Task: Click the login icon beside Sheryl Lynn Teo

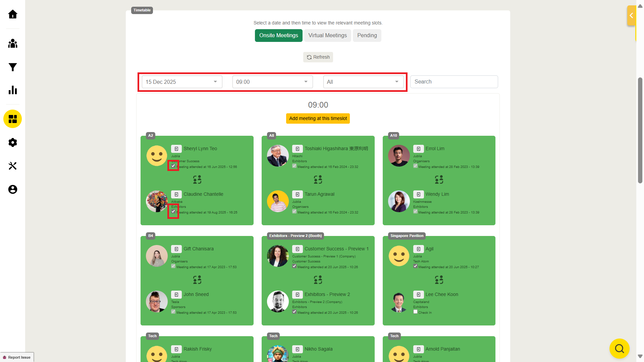Action: coord(176,149)
